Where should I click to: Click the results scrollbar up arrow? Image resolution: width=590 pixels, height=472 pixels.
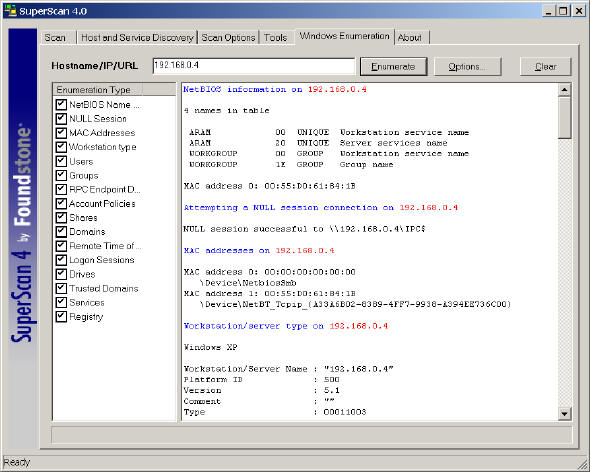pos(564,90)
